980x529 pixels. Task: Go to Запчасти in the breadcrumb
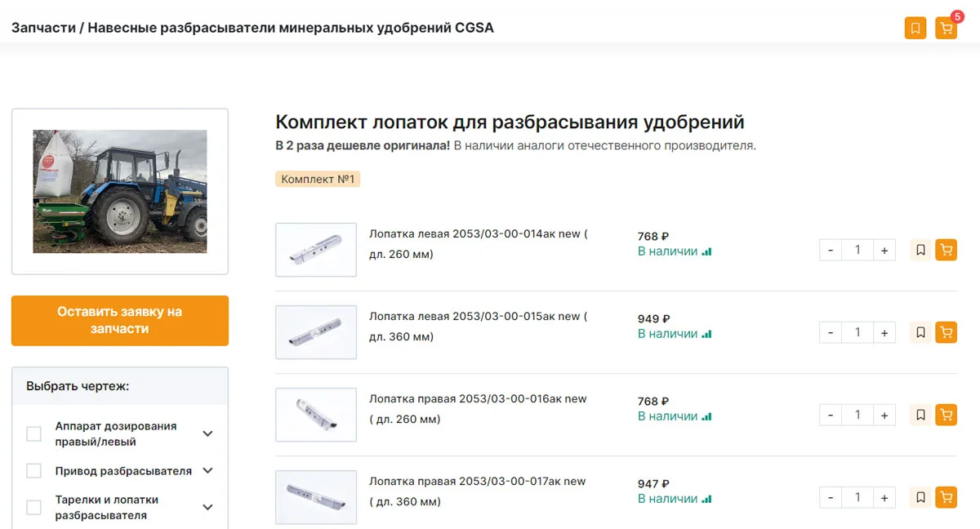pyautogui.click(x=42, y=28)
